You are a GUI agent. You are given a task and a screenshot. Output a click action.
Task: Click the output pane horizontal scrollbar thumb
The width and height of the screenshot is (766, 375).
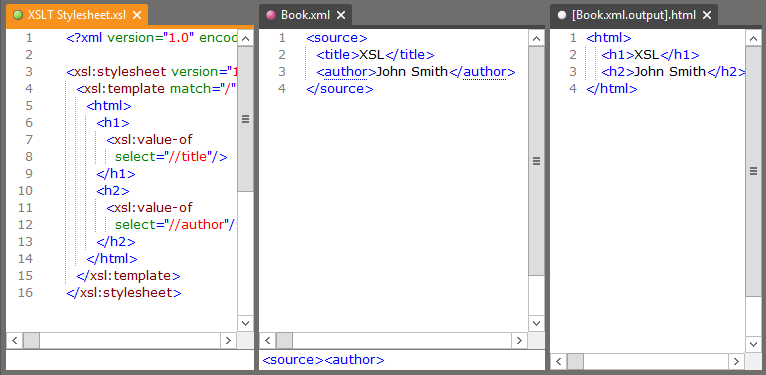pyautogui.click(x=575, y=361)
